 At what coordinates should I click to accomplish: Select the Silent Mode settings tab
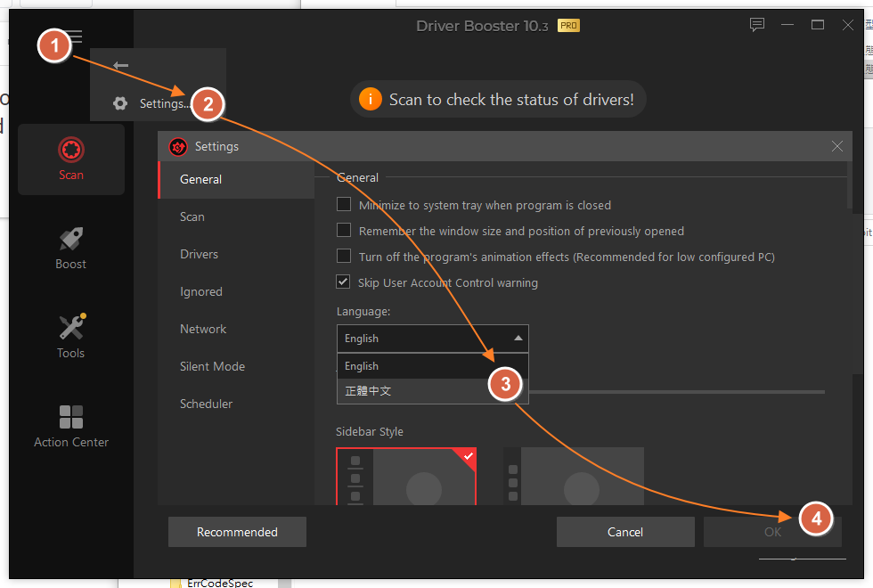[x=236, y=366]
